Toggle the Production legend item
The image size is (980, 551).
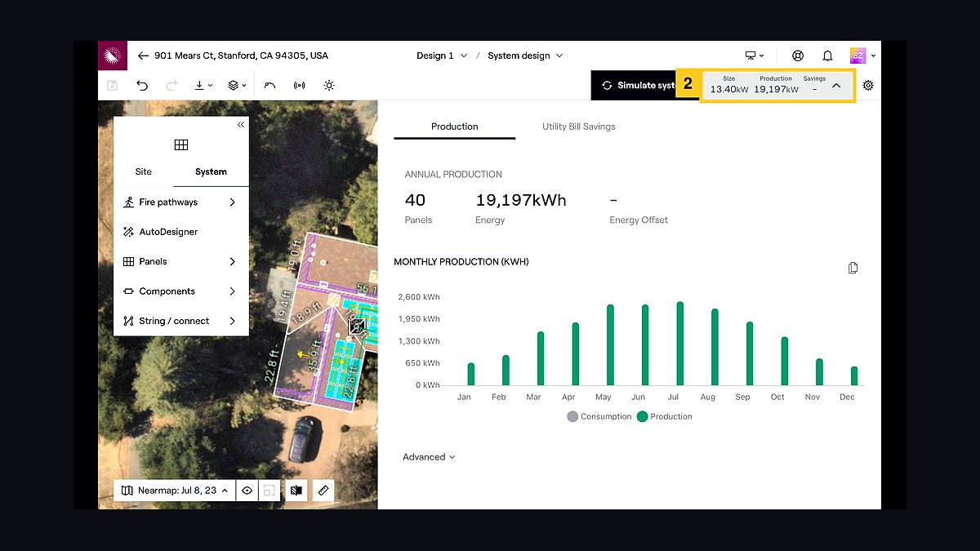(664, 416)
